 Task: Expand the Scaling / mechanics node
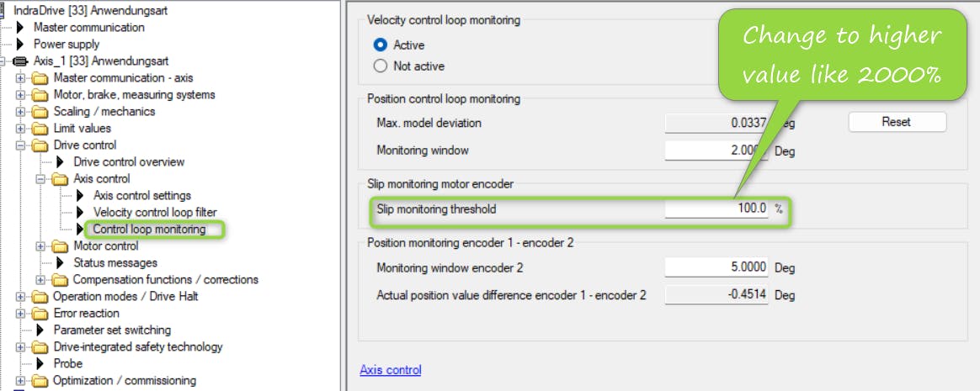pos(21,111)
